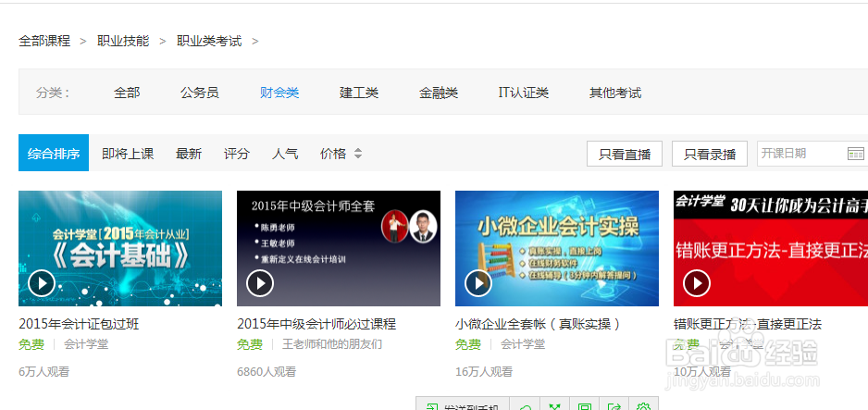Select the 财会类 category
Screen dimensions: 868x410
click(279, 93)
